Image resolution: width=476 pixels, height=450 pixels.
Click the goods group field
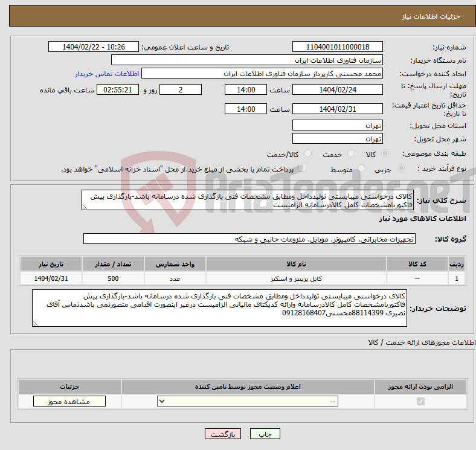point(249,239)
